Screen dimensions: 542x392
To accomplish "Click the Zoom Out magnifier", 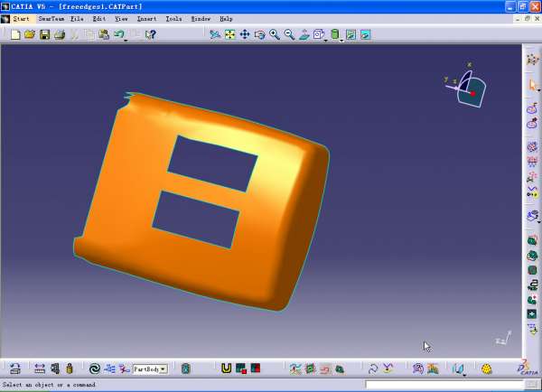I will 289,34.
